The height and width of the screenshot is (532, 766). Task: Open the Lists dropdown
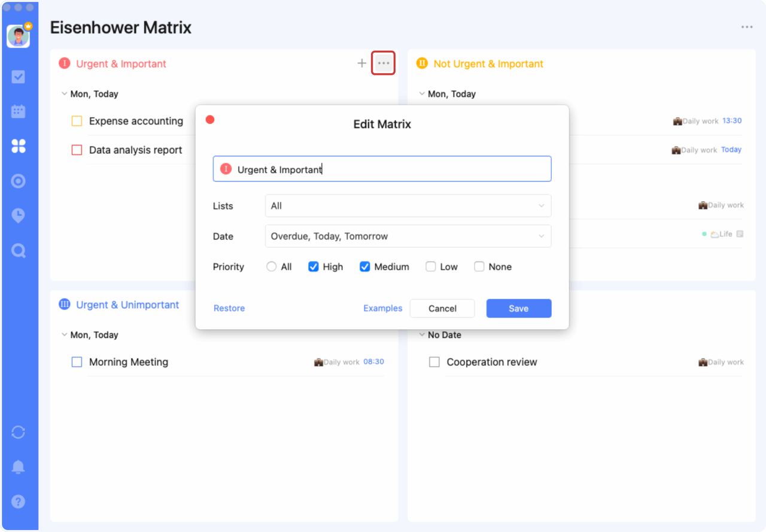pyautogui.click(x=408, y=206)
